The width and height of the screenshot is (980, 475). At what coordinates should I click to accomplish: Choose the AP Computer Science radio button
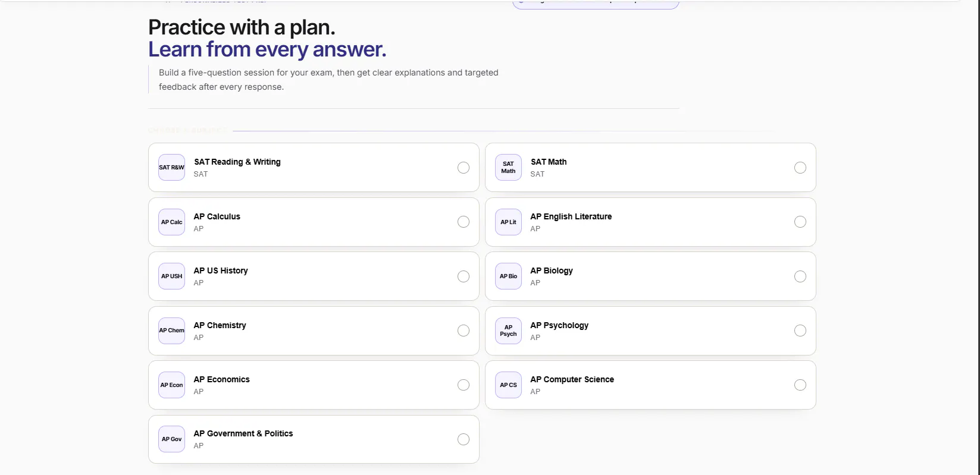coord(800,385)
